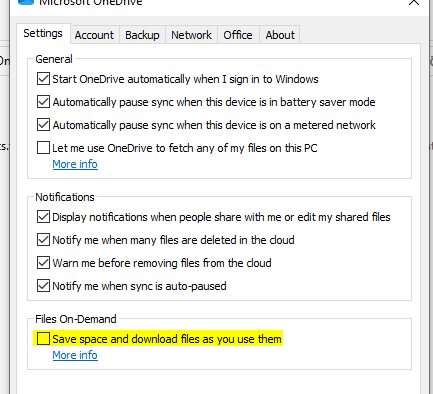Image resolution: width=433 pixels, height=394 pixels.
Task: Enable Save space and download files option
Action: pyautogui.click(x=43, y=339)
